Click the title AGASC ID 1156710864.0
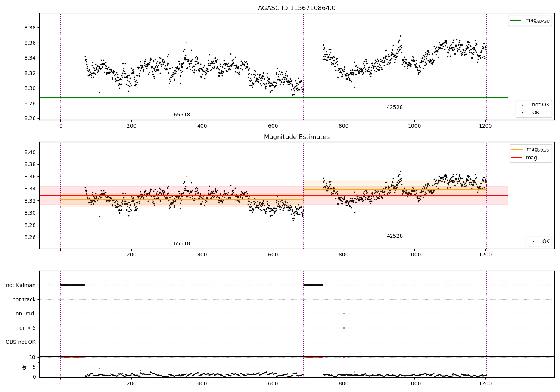Image resolution: width=560 pixels, height=392 pixels. point(296,8)
